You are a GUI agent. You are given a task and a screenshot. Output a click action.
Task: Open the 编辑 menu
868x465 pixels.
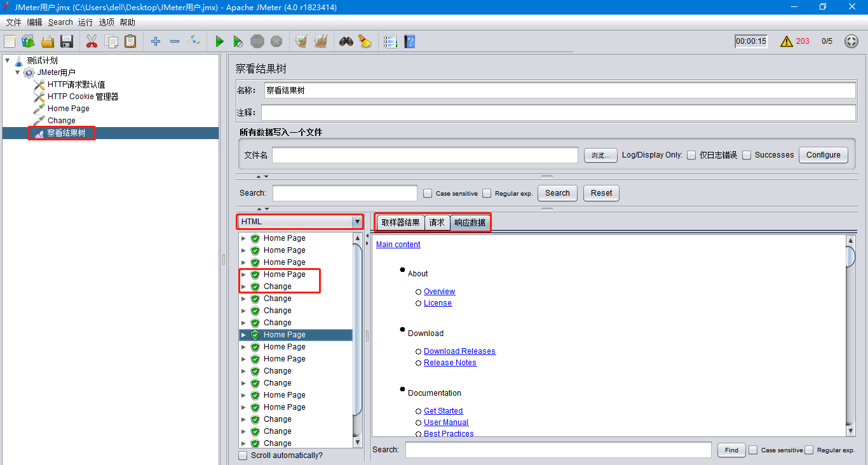(x=34, y=22)
